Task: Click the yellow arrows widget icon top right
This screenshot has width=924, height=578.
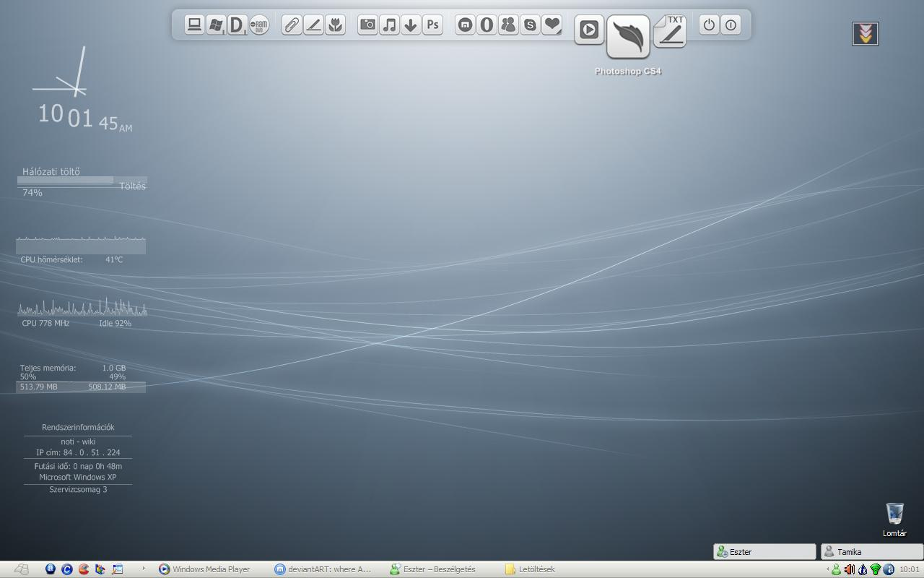Action: (866, 33)
